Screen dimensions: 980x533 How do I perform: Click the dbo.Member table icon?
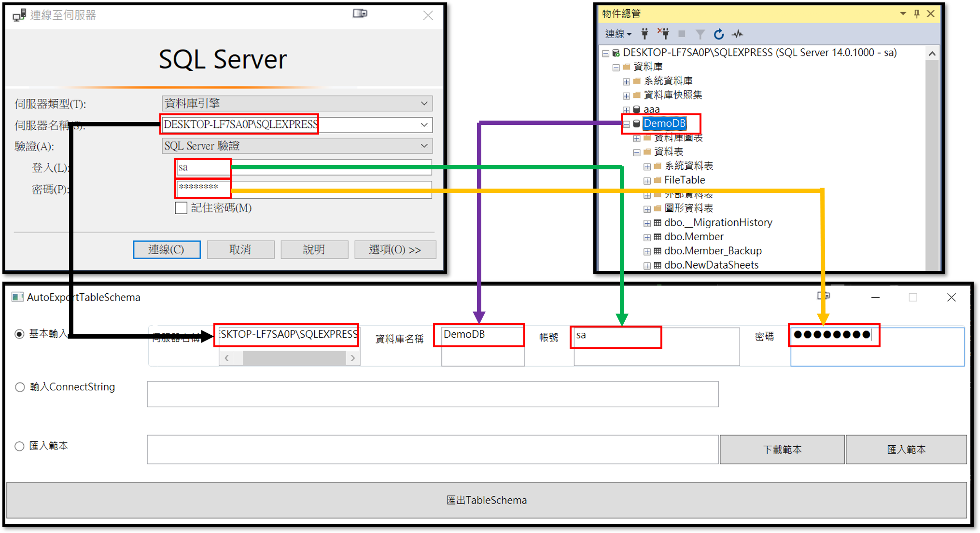pyautogui.click(x=658, y=237)
